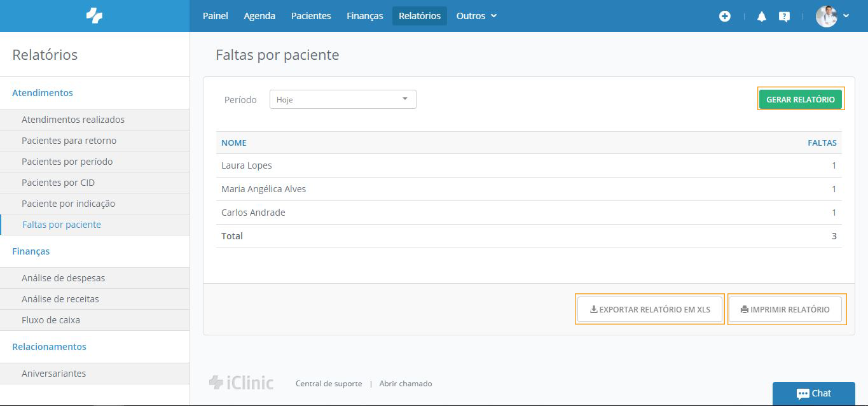Viewport: 868px width, 406px height.
Task: Open the Período dropdown set to Hoje
Action: [x=343, y=99]
